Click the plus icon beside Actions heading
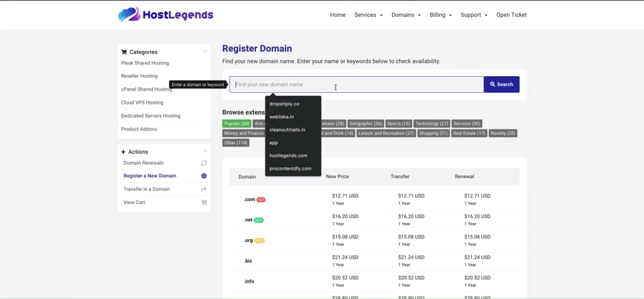The image size is (644, 299). 123,152
